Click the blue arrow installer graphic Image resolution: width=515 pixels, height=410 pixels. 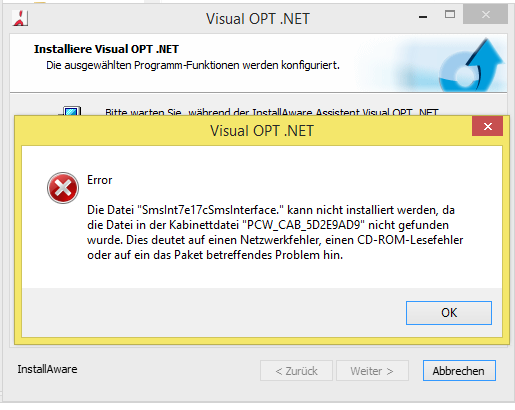472,65
